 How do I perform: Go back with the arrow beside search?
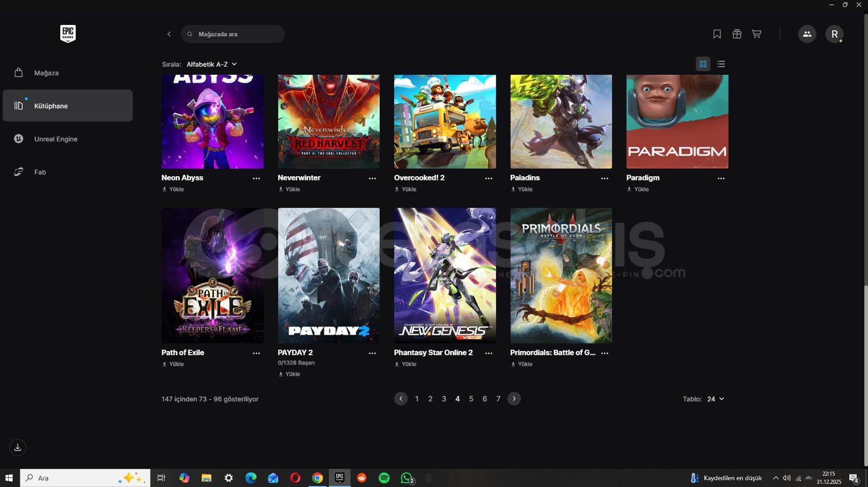pyautogui.click(x=169, y=34)
